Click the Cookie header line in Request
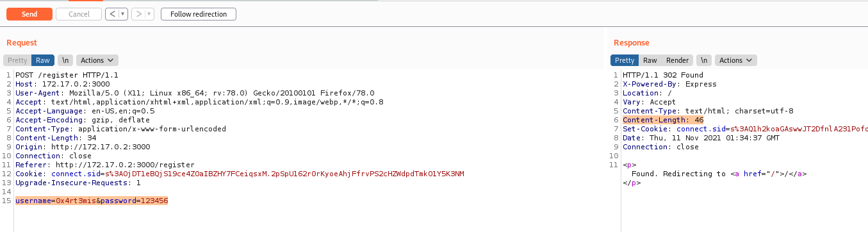868x232 pixels. [240, 174]
